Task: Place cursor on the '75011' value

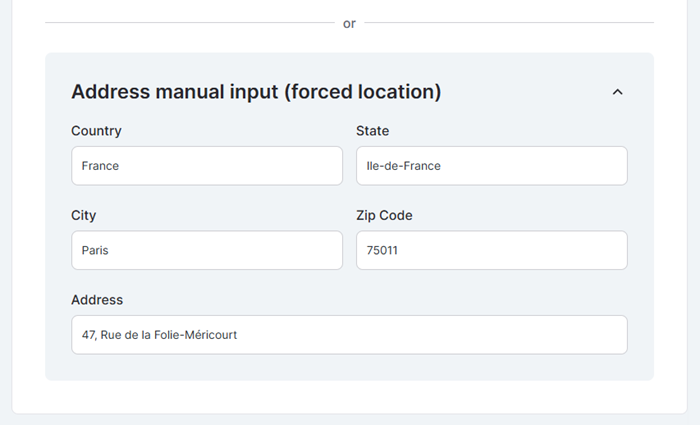Action: click(x=382, y=250)
